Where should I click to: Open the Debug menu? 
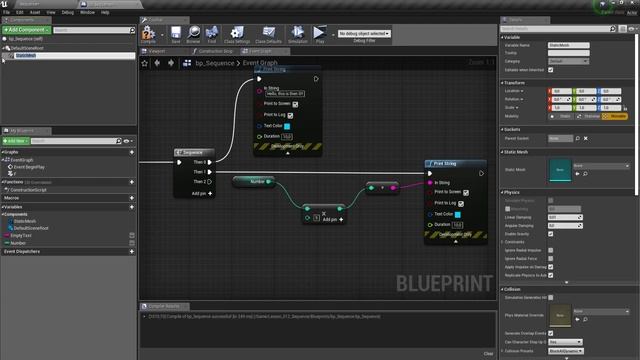(x=67, y=12)
